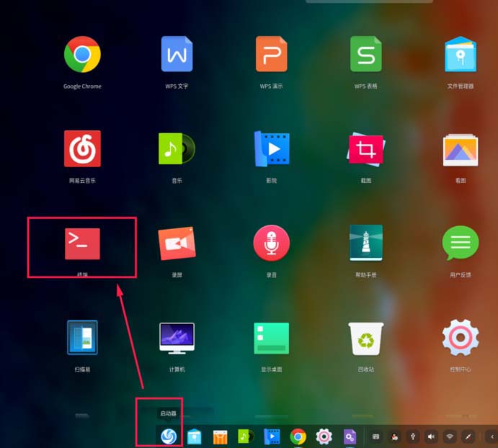Open file manager from the dock
This screenshot has width=498, height=448.
pyautogui.click(x=195, y=436)
